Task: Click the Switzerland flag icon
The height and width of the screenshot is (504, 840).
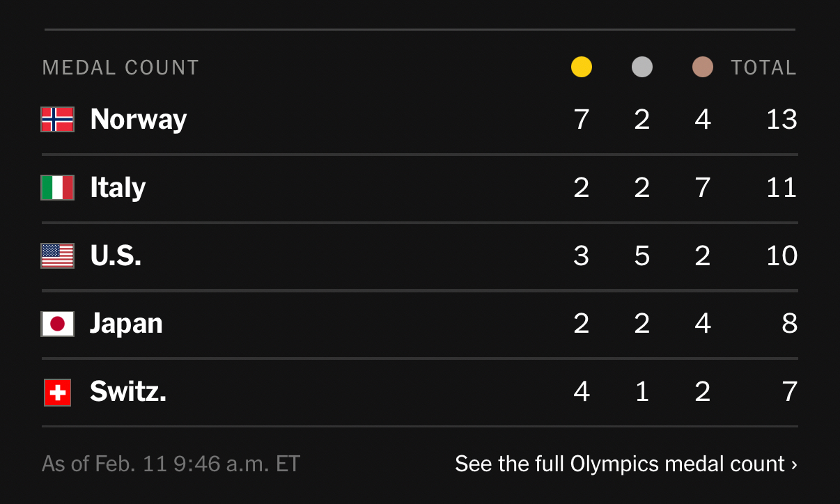Action: coord(58,392)
